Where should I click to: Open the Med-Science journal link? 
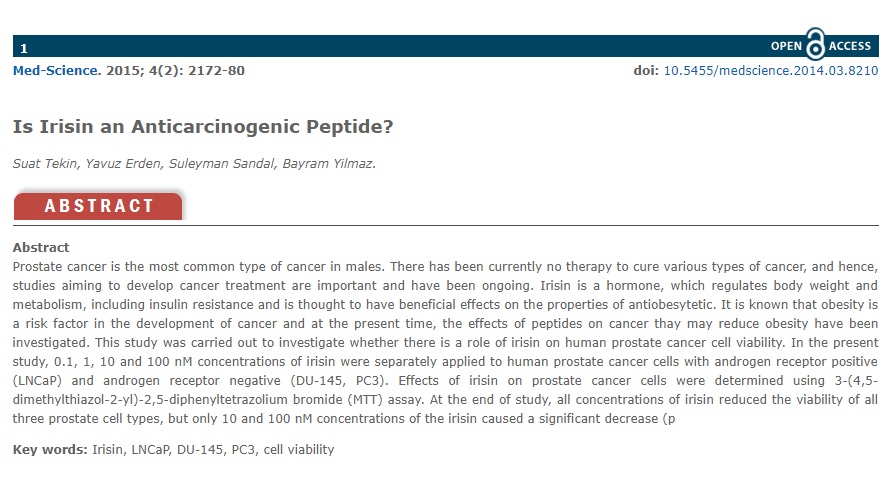coord(56,71)
